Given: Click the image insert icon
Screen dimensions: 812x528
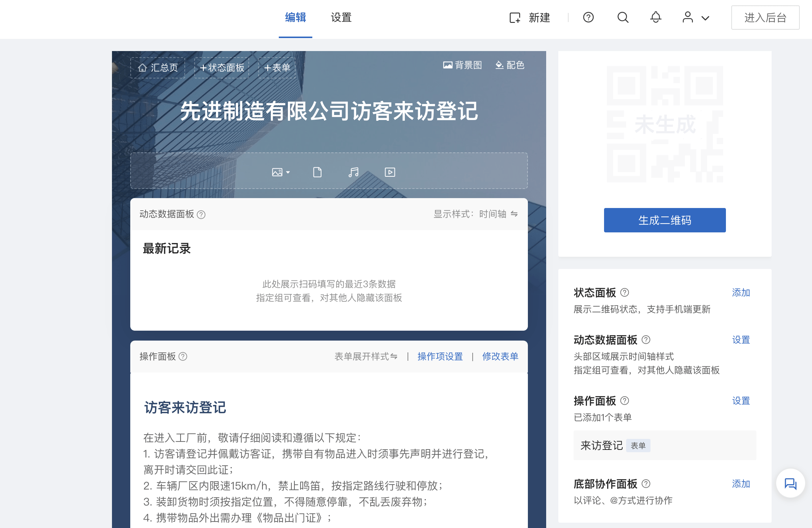Looking at the screenshot, I should tap(277, 172).
